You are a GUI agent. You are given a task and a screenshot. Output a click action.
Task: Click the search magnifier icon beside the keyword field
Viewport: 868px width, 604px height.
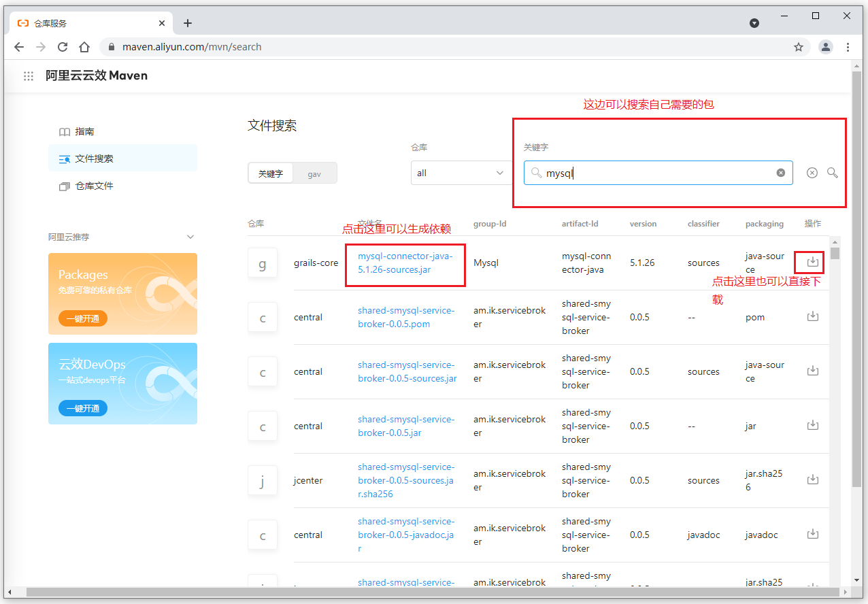point(832,173)
